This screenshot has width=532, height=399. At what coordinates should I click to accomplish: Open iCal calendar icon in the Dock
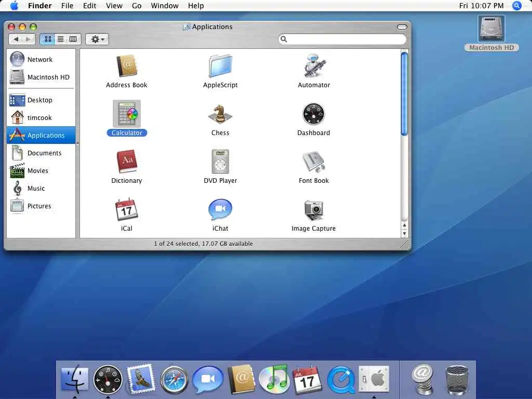pos(308,380)
